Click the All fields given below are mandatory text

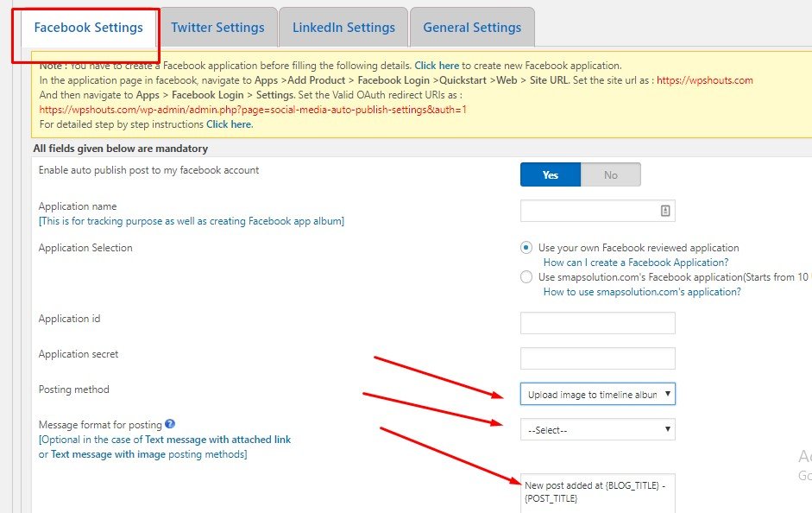(121, 149)
